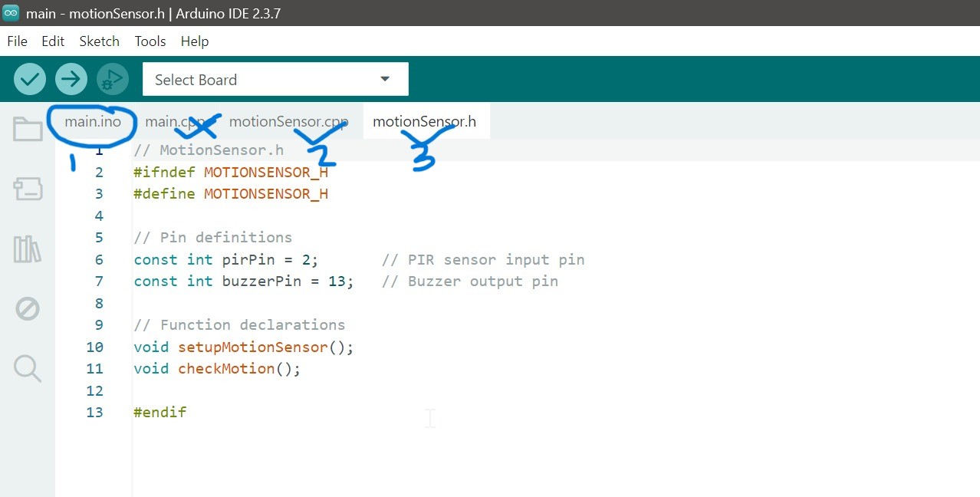This screenshot has width=980, height=497.
Task: Expand the board selector caret arrow
Action: (385, 79)
